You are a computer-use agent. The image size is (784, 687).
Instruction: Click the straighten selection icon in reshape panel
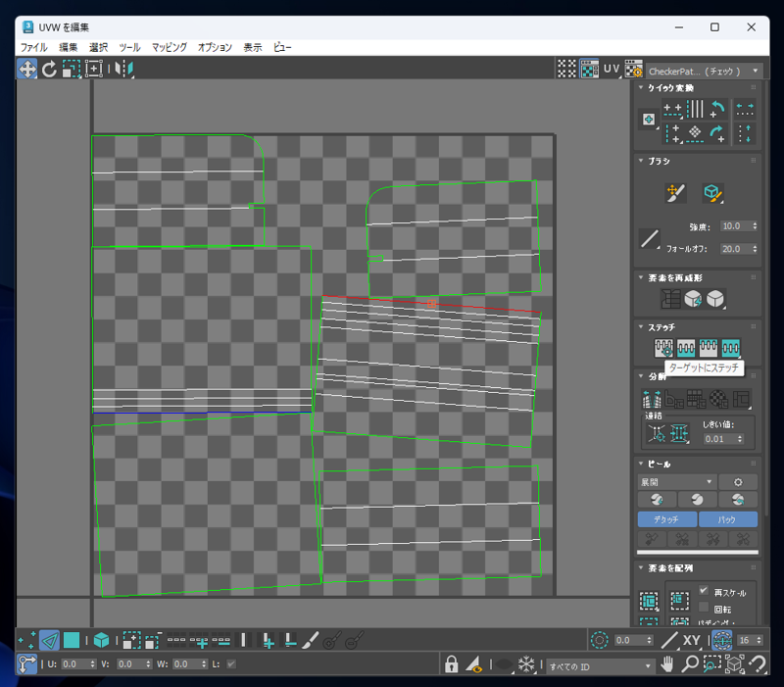pos(670,299)
